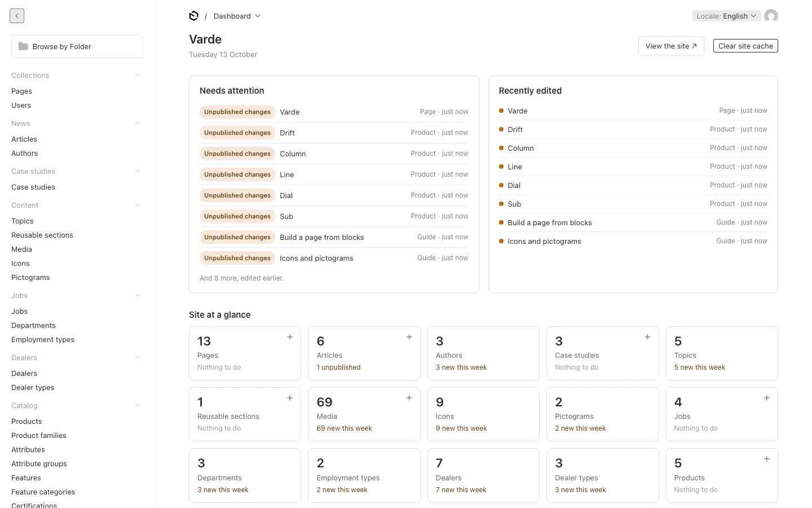Collapse the Content sidebar group
This screenshot has height=508, width=812.
[138, 205]
